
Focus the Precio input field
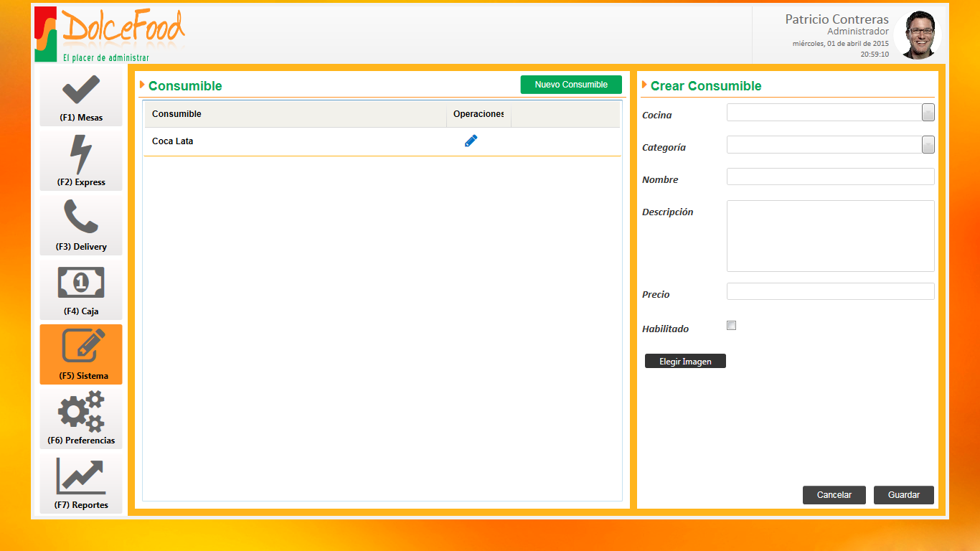(830, 291)
